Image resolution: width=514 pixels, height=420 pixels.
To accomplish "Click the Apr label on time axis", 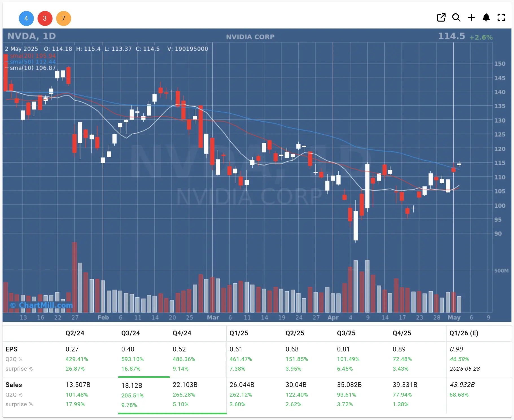I will point(333,318).
